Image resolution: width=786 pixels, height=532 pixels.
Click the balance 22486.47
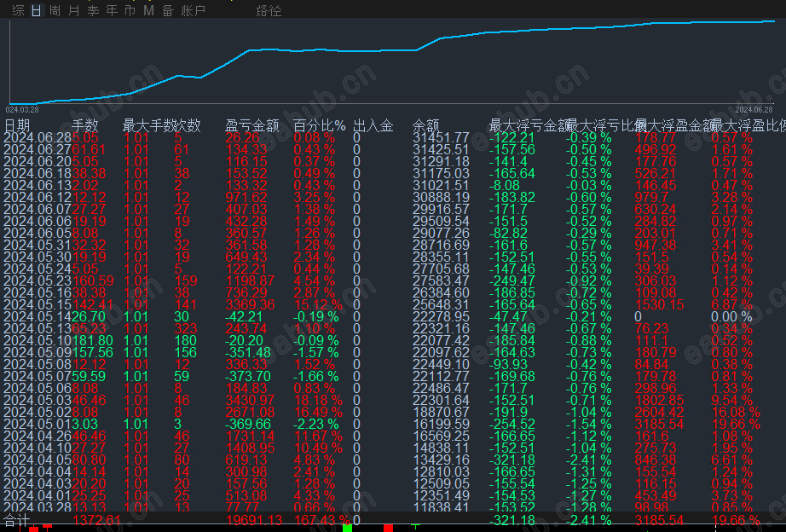point(441,389)
